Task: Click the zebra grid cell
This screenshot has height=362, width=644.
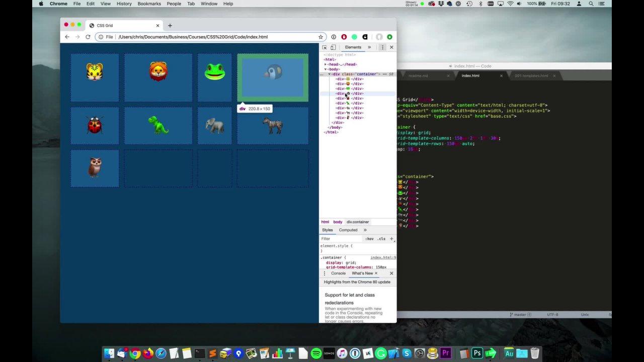Action: (x=273, y=126)
